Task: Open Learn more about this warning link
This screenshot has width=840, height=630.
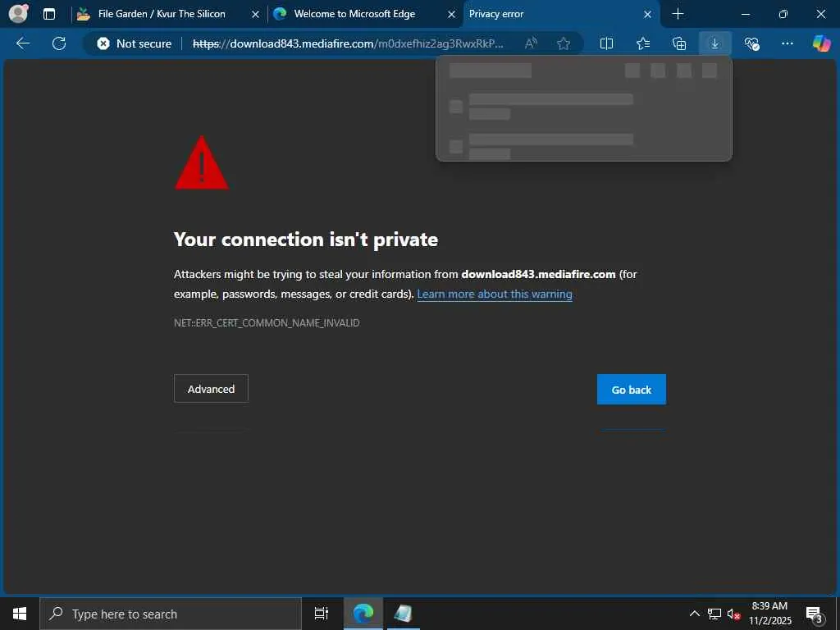Action: pyautogui.click(x=495, y=294)
